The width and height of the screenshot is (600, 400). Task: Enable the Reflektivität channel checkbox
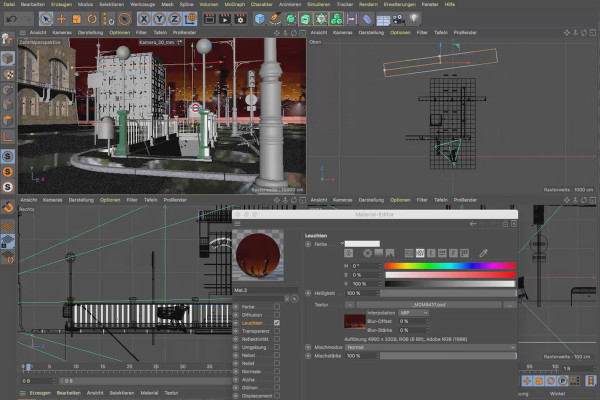277,339
